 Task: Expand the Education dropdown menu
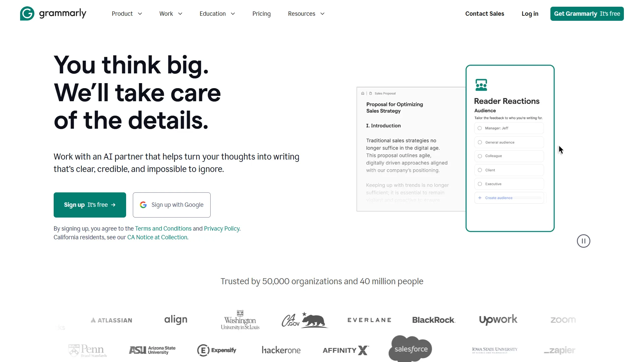(x=217, y=14)
